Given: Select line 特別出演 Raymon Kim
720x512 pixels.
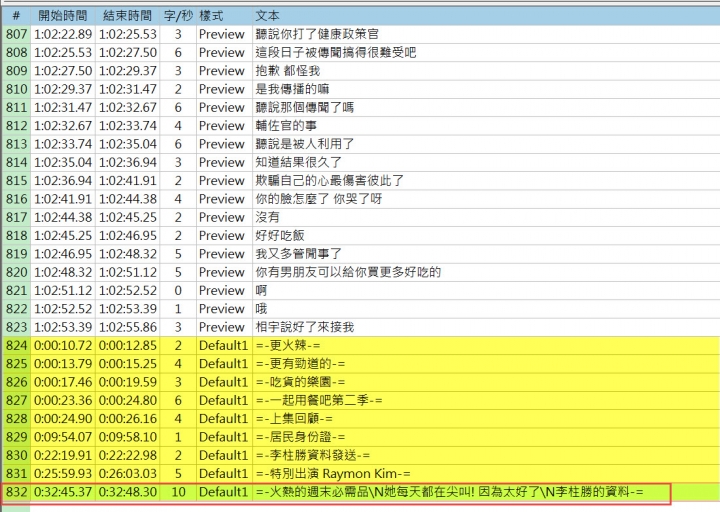Looking at the screenshot, I should pos(333,474).
